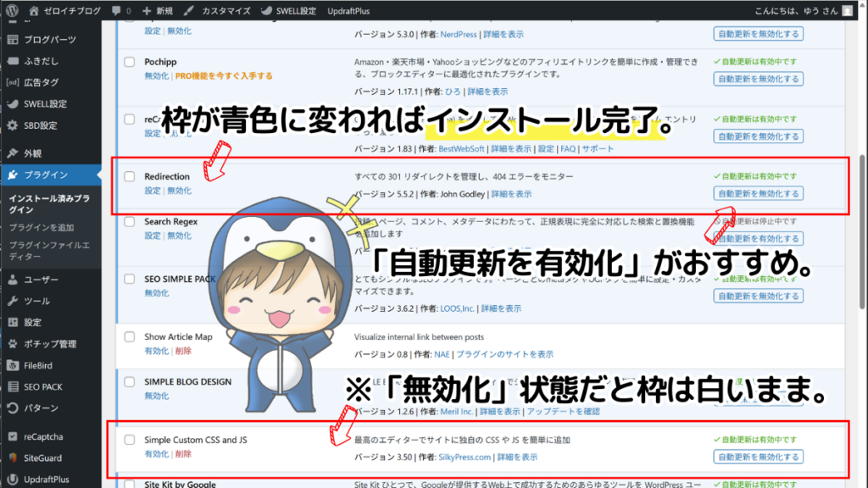The image size is (868, 488).
Task: Click the SEO PACK sidebar icon
Action: click(x=13, y=386)
